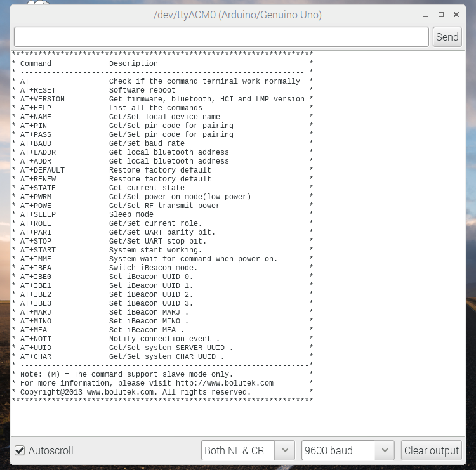Screen dimensions: 476x470
Task: Click the text 'List all the commands'
Action: point(155,108)
